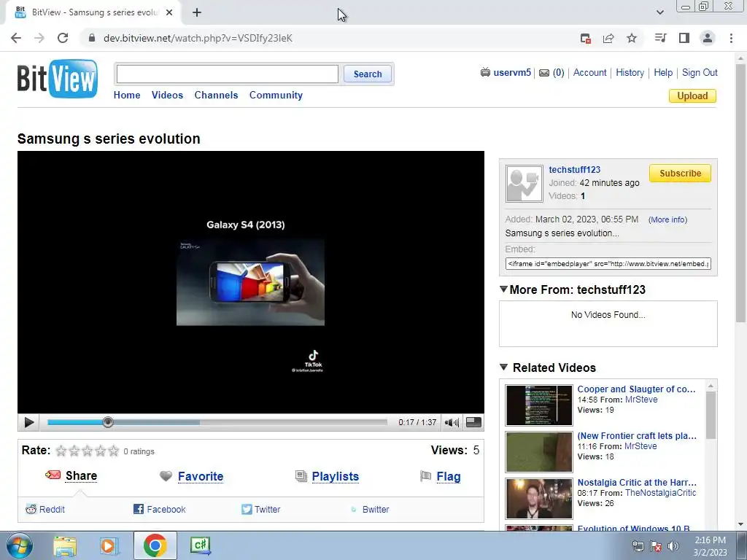Click the Reddit alien icon
747x560 pixels.
(31, 509)
